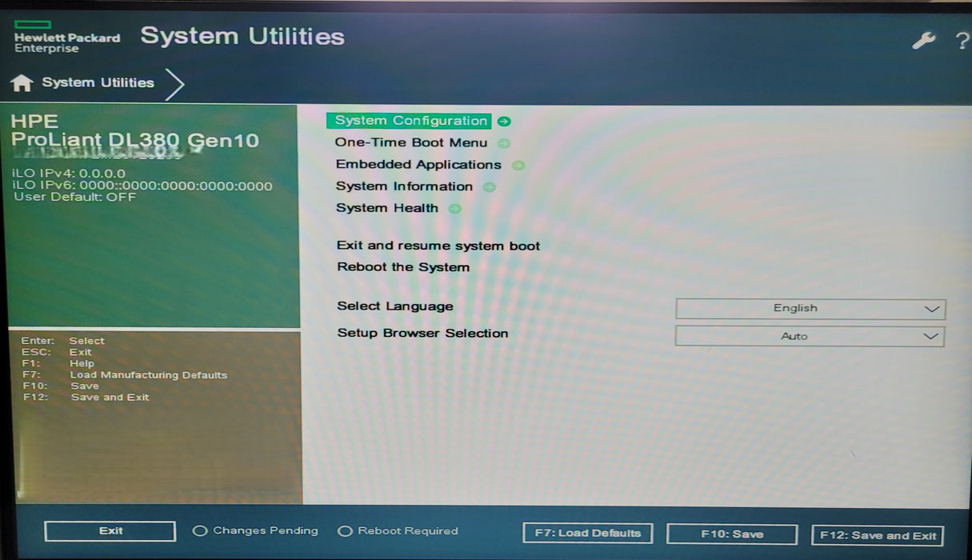Click the iLO IPv6 address text
Image resolution: width=972 pixels, height=560 pixels.
tap(142, 186)
